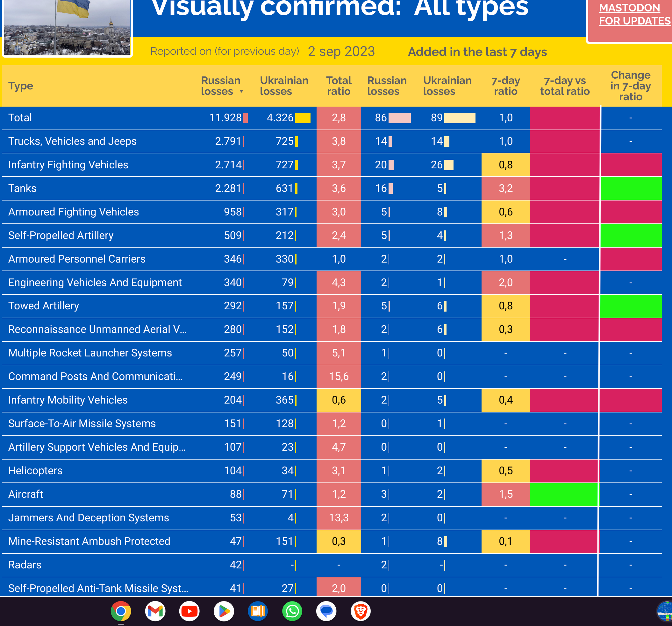The image size is (672, 626).
Task: Click the date 2 sep 2023
Action: pyautogui.click(x=341, y=51)
